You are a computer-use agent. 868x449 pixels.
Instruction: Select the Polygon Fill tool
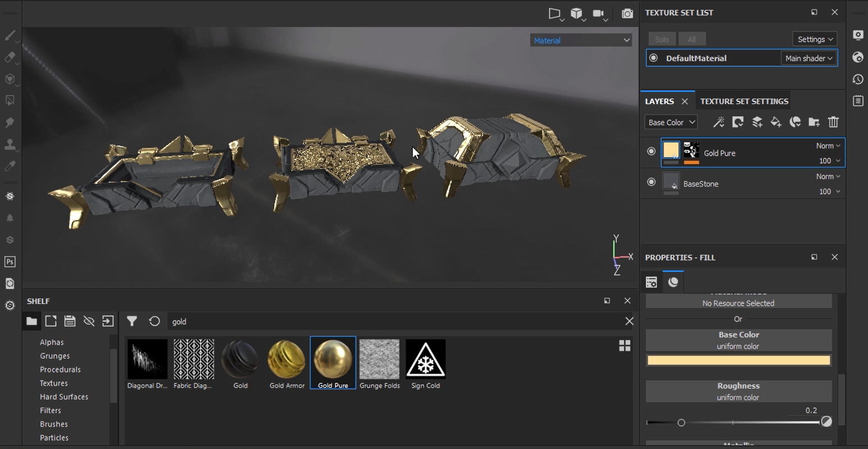click(x=10, y=101)
